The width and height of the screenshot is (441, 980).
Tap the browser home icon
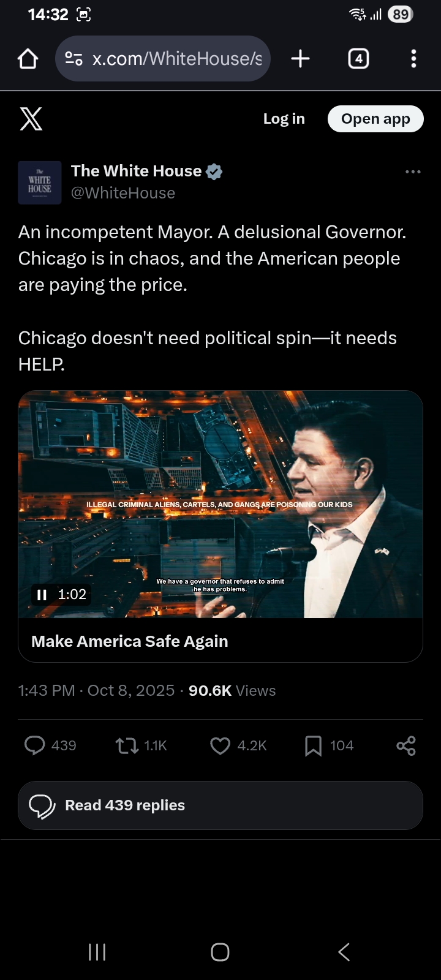coord(28,59)
